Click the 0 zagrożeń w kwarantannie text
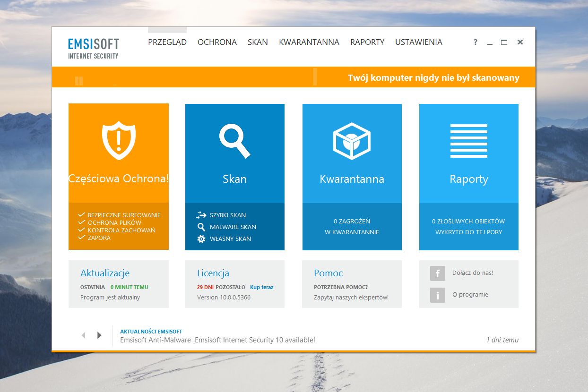Image resolution: width=588 pixels, height=392 pixels. pyautogui.click(x=352, y=227)
